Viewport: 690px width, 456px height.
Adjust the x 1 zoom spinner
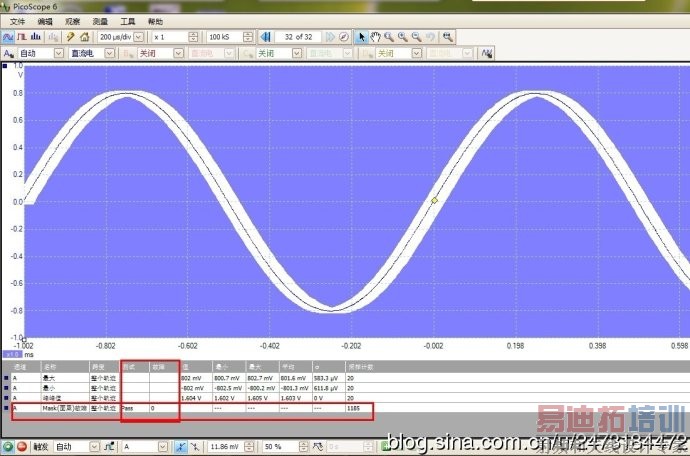click(193, 37)
